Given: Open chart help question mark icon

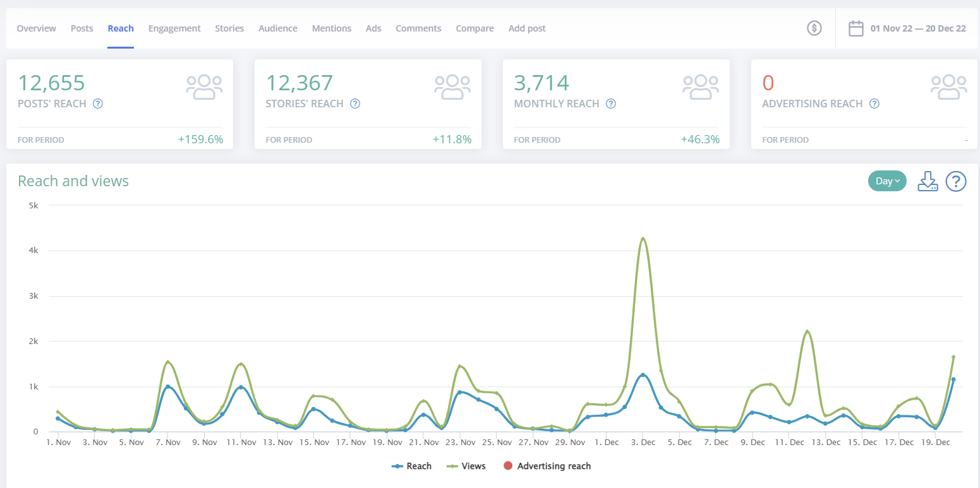Looking at the screenshot, I should 955,181.
